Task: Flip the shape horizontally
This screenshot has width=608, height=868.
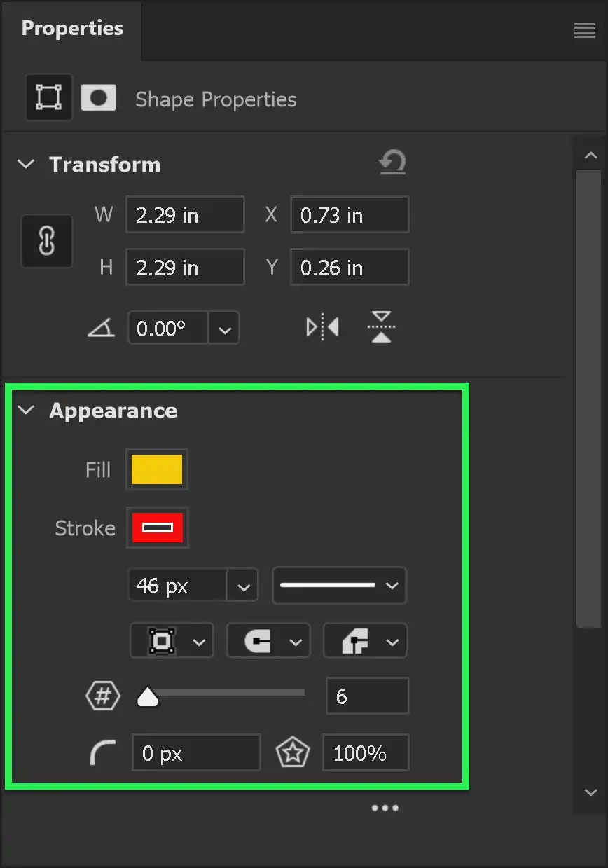Action: coord(322,327)
